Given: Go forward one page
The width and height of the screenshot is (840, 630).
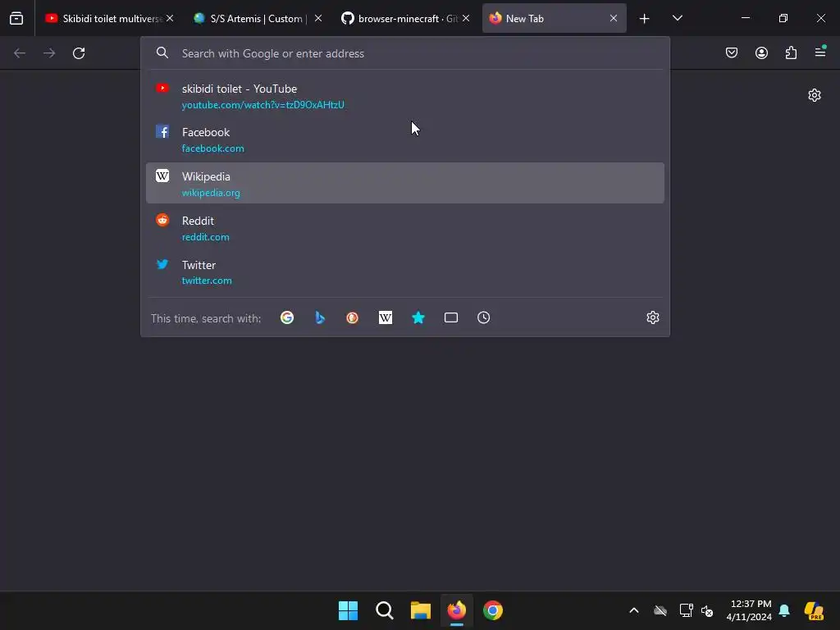Looking at the screenshot, I should click(49, 53).
